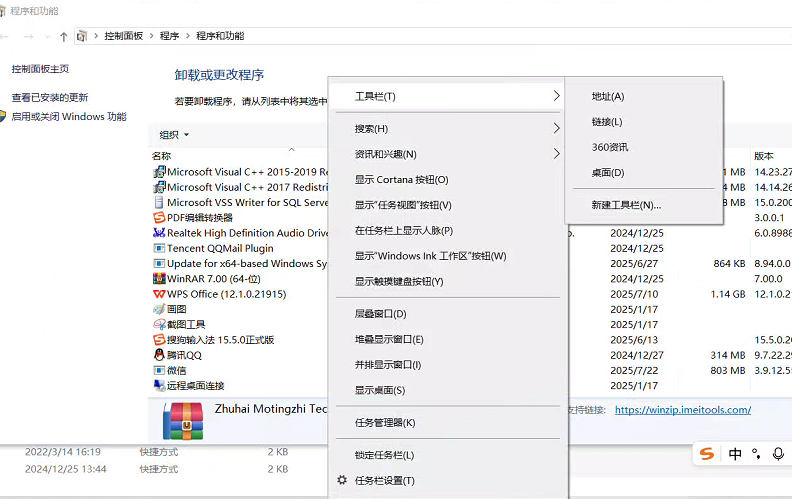Screen dimensions: 792x499
Task: Click the 画图 program icon
Action: [159, 309]
